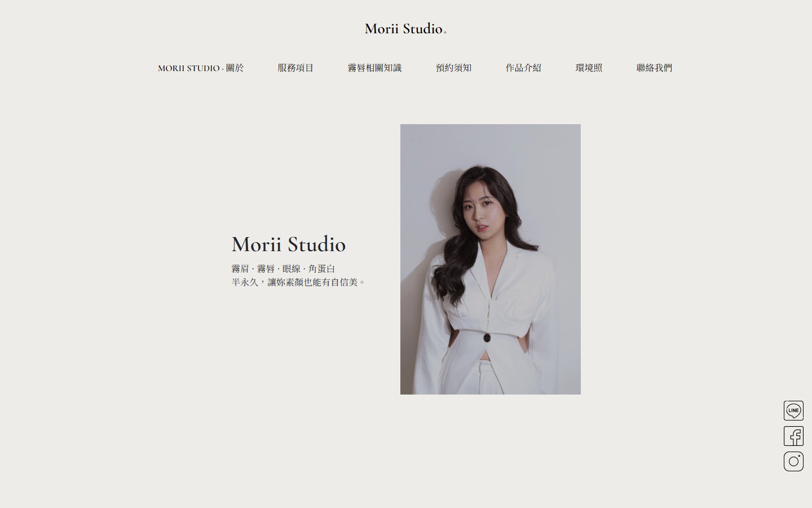Open the LINE chat icon
The height and width of the screenshot is (508, 812).
point(793,410)
